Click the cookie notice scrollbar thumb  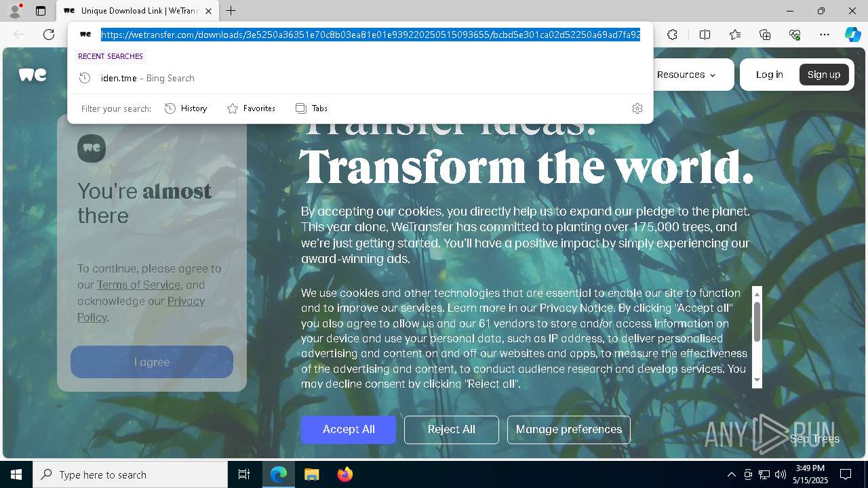tap(757, 321)
